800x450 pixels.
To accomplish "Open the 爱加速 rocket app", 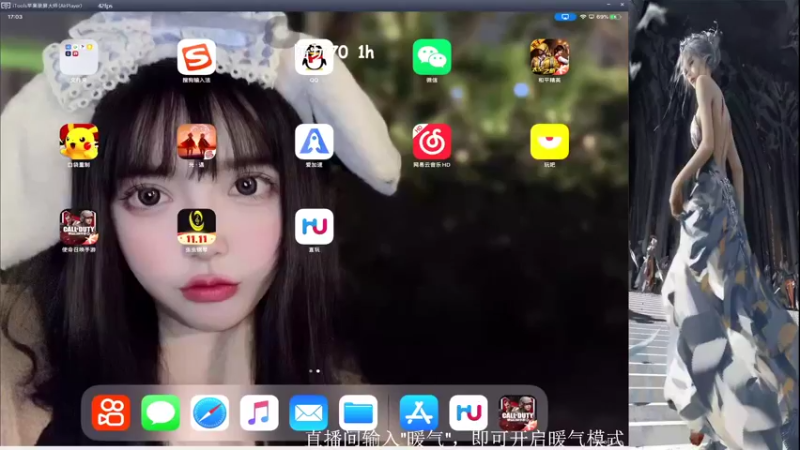I will pos(314,142).
